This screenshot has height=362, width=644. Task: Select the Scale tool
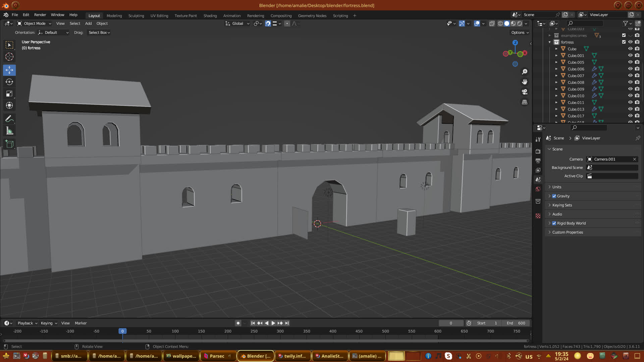click(9, 94)
